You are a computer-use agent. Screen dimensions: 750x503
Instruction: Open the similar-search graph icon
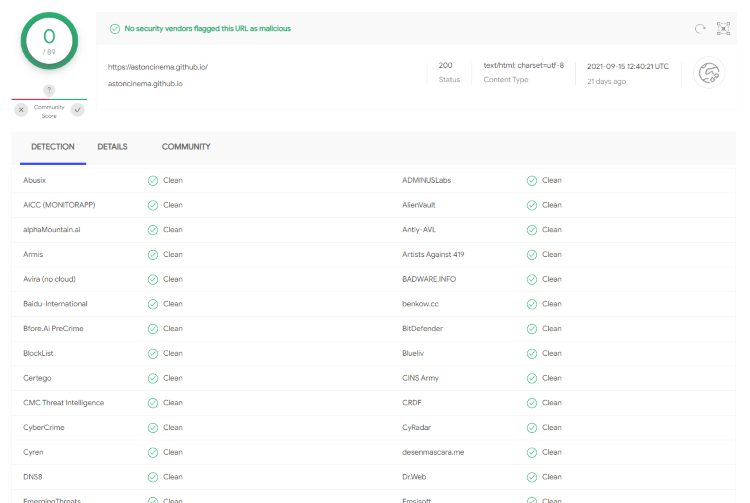[x=723, y=29]
